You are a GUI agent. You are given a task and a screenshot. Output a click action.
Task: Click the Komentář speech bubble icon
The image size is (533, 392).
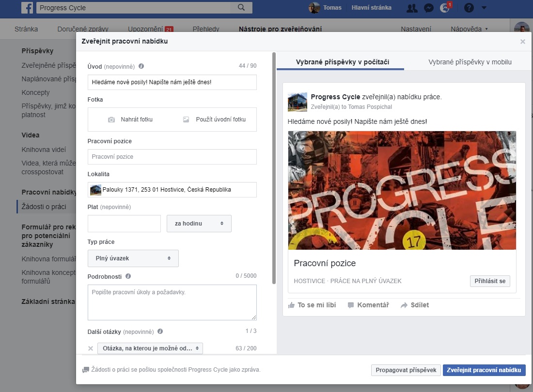tap(351, 305)
